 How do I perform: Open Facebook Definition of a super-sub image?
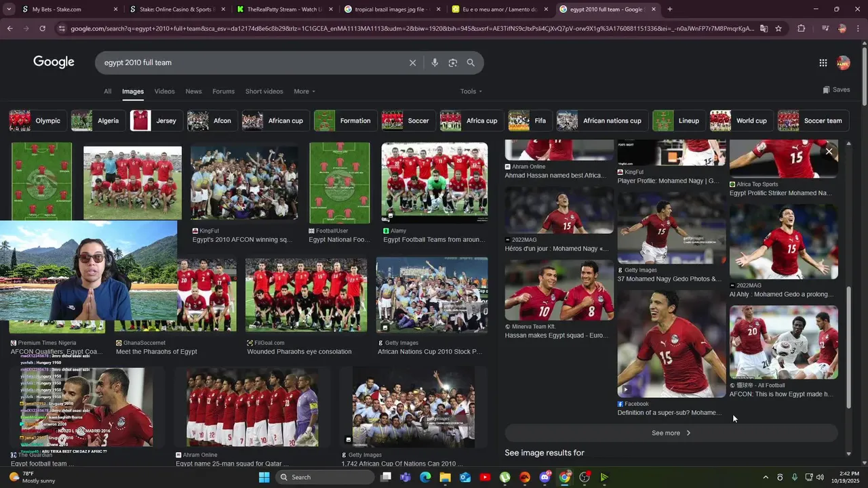click(x=671, y=344)
